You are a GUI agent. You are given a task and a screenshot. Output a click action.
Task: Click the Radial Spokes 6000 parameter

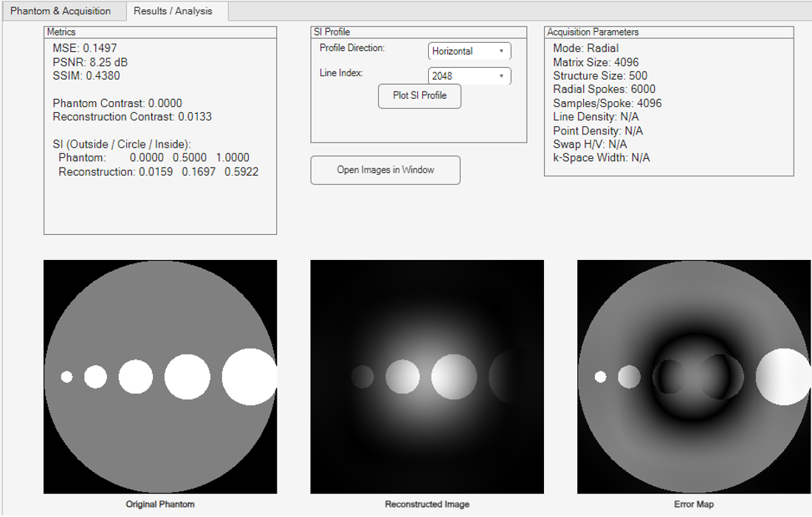[604, 89]
